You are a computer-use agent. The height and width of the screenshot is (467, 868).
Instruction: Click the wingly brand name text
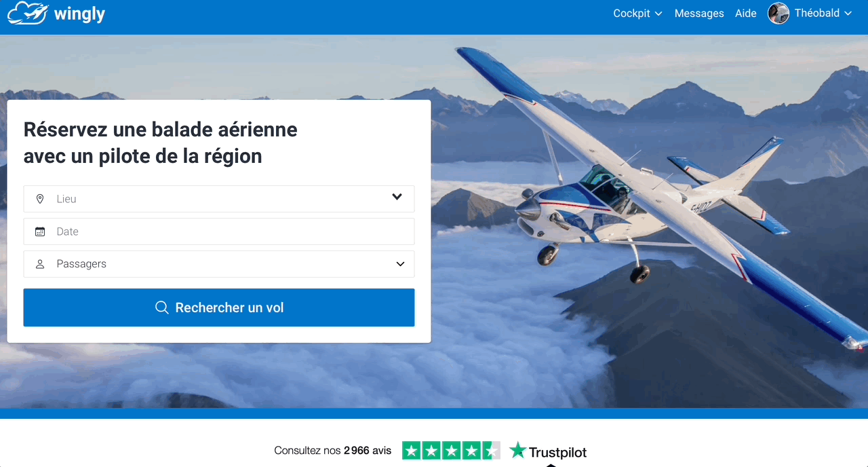[79, 14]
